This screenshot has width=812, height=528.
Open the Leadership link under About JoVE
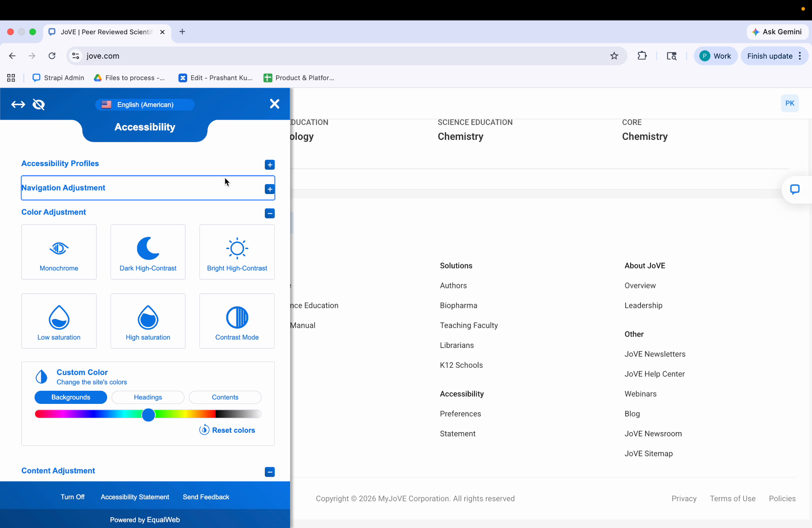tap(643, 306)
